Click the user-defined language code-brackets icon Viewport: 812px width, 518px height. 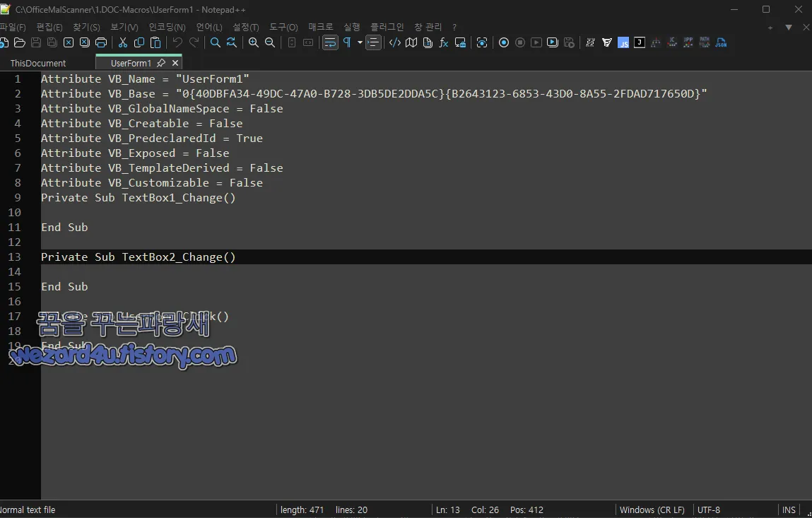[x=394, y=42]
